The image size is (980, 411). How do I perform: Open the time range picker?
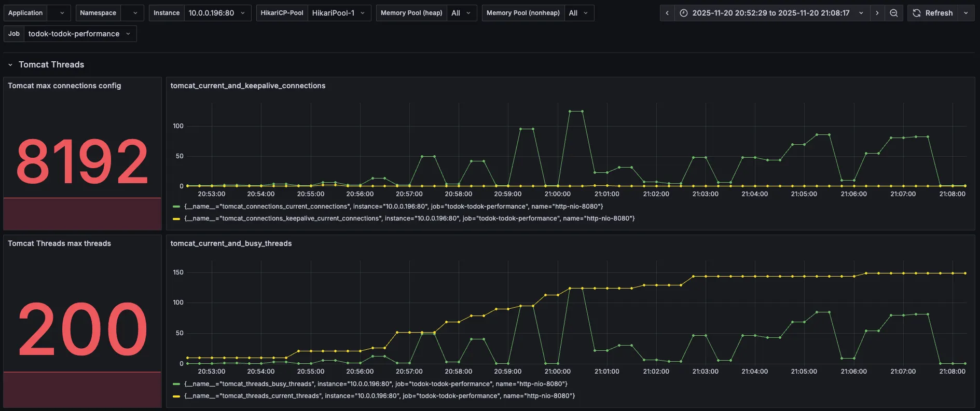pyautogui.click(x=772, y=13)
